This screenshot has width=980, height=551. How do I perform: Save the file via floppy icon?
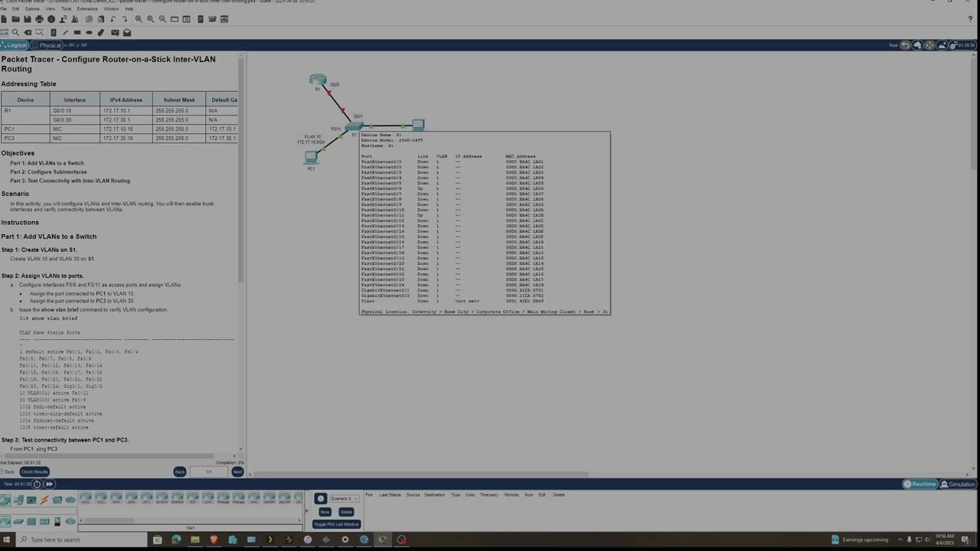[28, 19]
